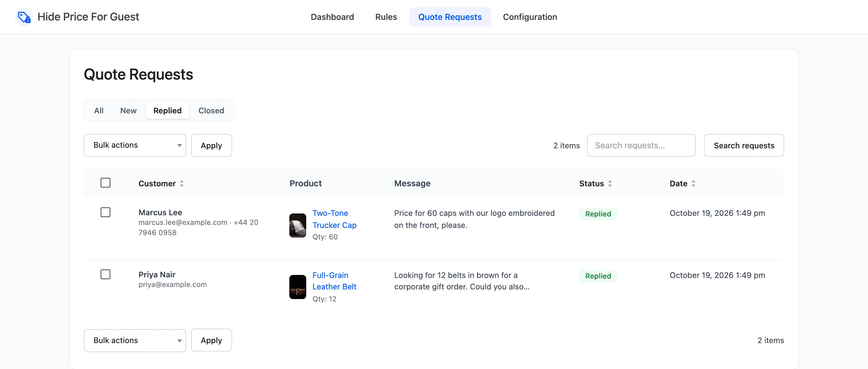Select the Replied filter tab
The image size is (868, 369).
click(x=167, y=111)
